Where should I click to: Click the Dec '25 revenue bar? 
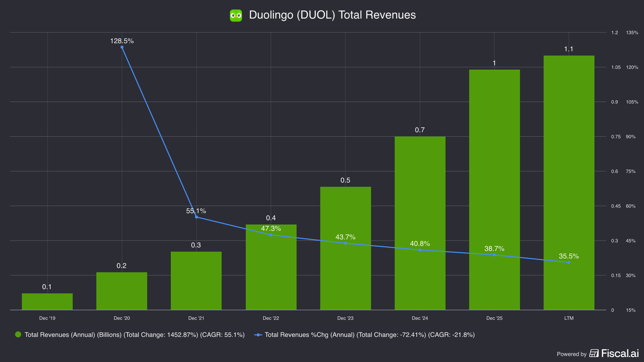[494, 190]
